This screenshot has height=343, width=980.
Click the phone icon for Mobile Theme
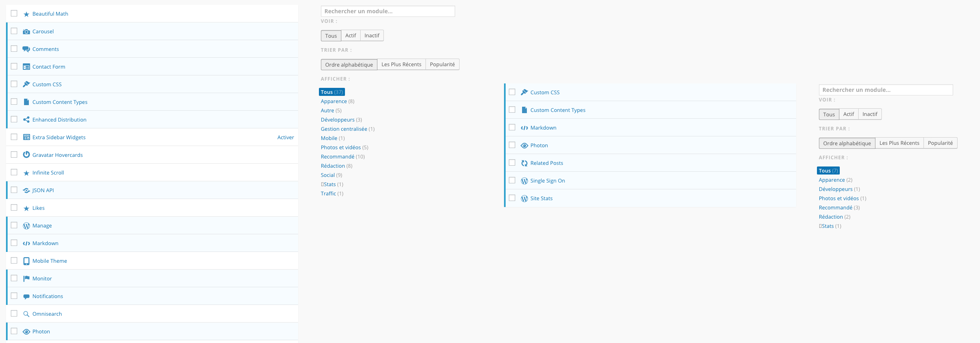26,261
